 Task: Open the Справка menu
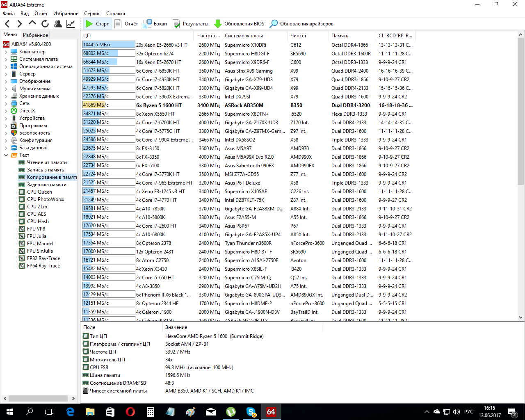click(116, 14)
